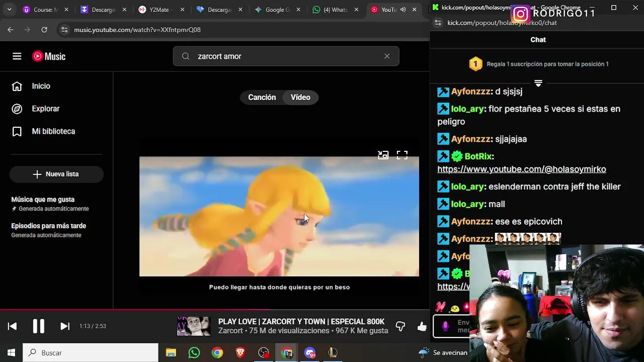This screenshot has width=644, height=362.
Task: Open 'Música que me gusta' playlist
Action: point(56,204)
